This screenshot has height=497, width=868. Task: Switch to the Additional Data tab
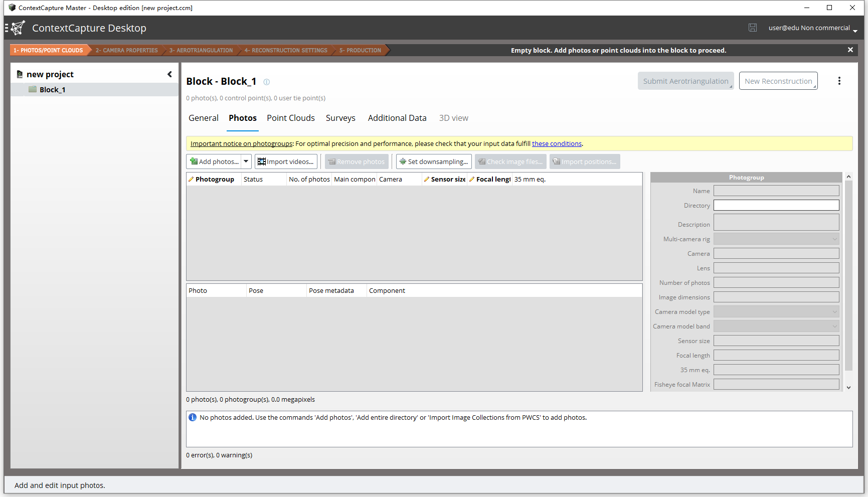[397, 118]
